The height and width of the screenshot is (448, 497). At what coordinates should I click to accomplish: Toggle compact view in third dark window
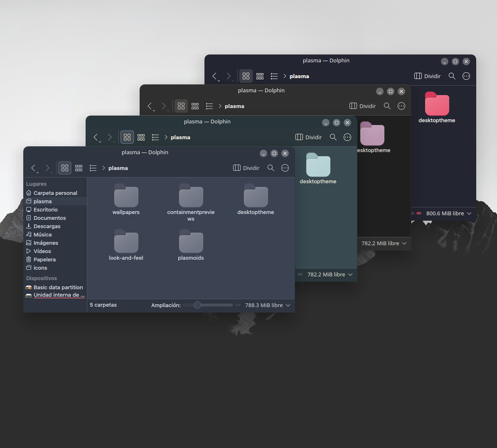(x=195, y=106)
